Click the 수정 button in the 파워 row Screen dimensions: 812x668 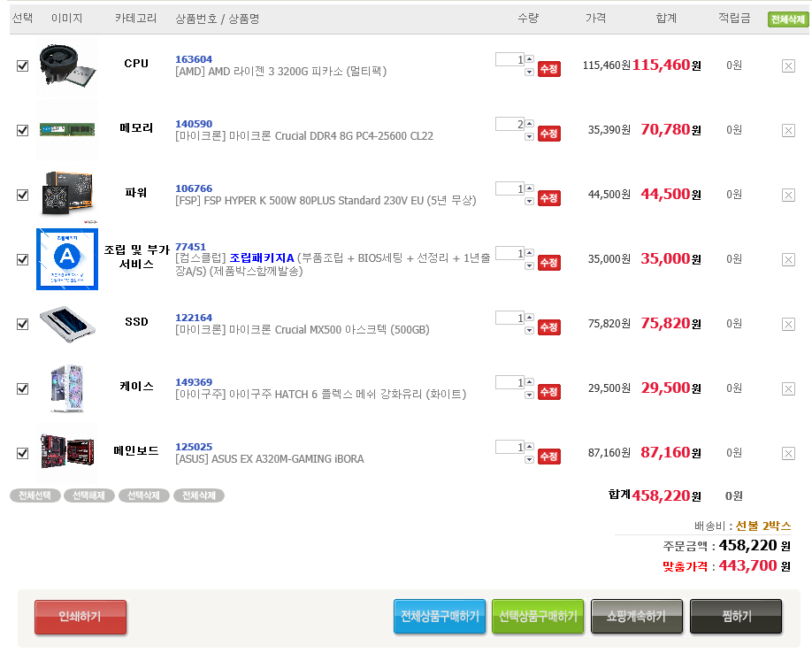549,198
